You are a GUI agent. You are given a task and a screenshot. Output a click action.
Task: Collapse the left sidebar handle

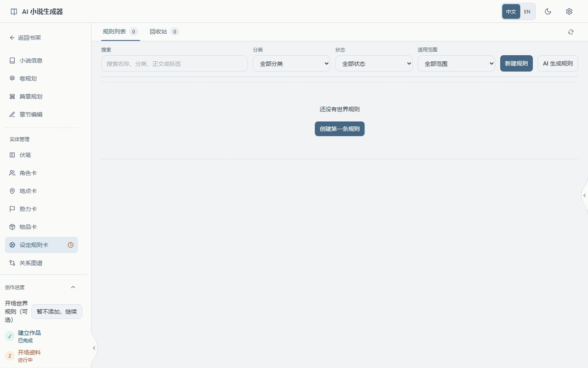pos(94,348)
